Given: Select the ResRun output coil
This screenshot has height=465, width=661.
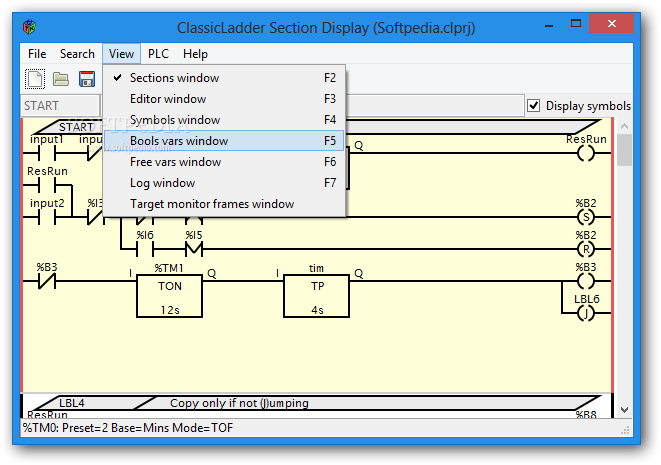Looking at the screenshot, I should [x=586, y=153].
